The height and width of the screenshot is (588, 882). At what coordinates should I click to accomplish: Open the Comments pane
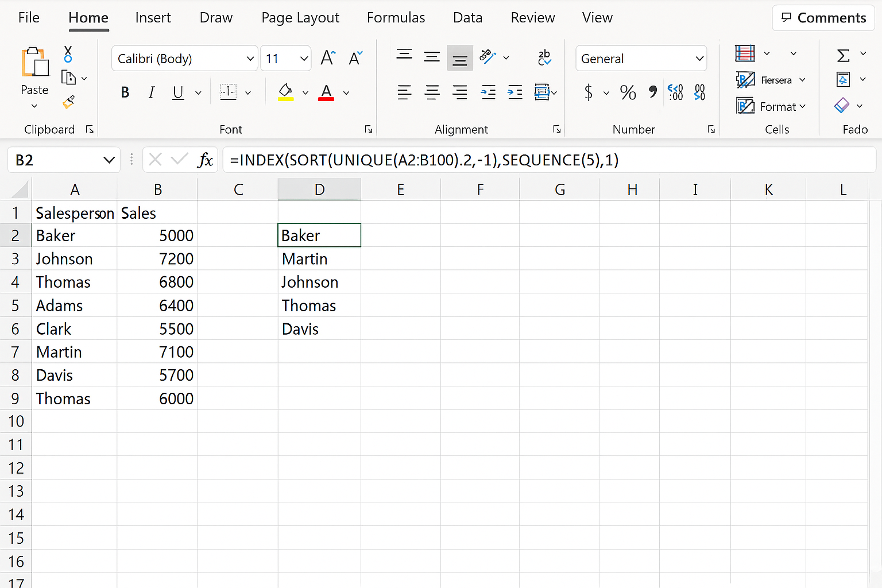823,18
